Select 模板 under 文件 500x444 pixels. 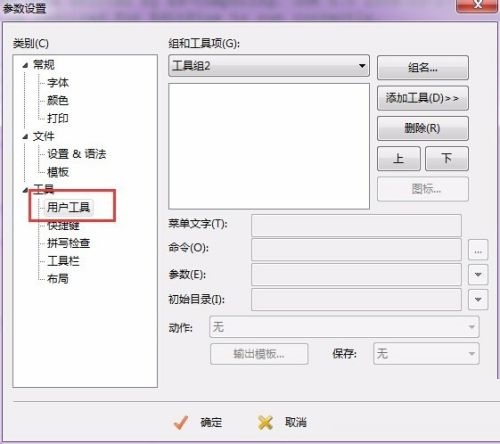pyautogui.click(x=58, y=172)
